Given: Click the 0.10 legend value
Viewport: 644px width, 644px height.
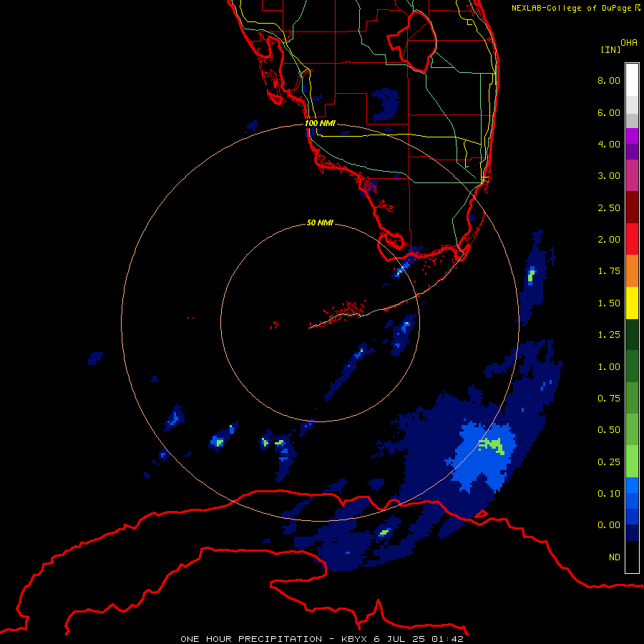Looking at the screenshot, I should point(609,494).
